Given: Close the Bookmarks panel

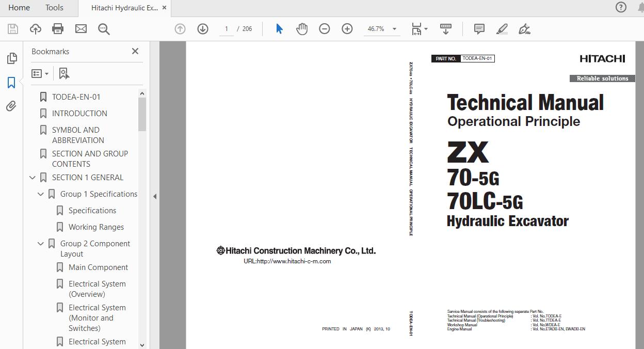Looking at the screenshot, I should [x=135, y=51].
